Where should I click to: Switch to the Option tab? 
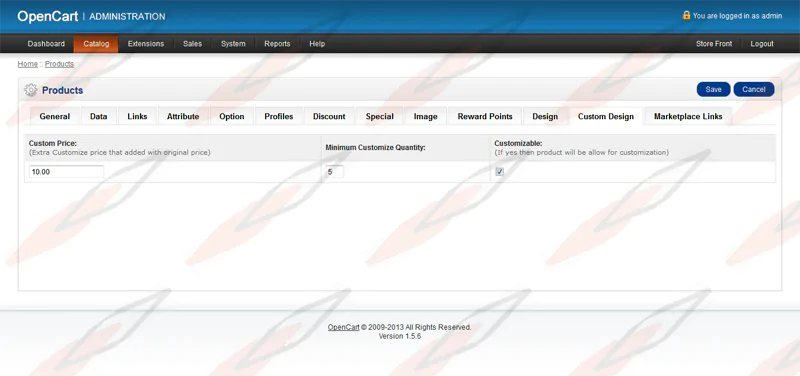pyautogui.click(x=232, y=116)
